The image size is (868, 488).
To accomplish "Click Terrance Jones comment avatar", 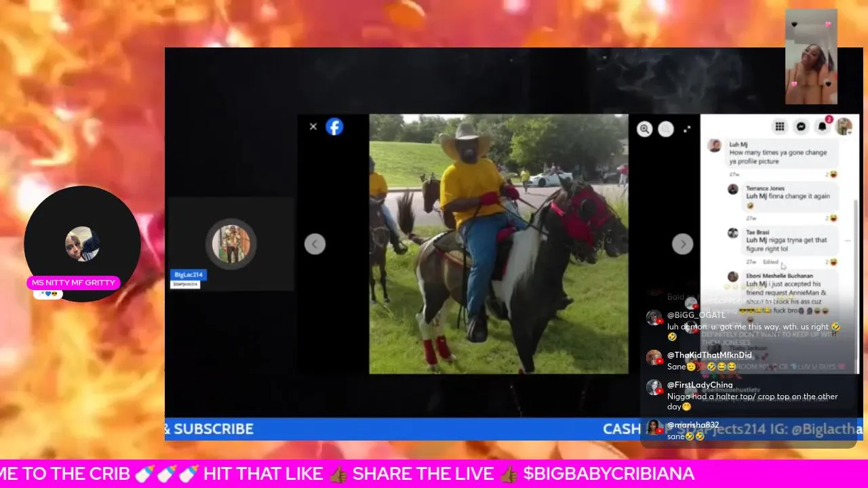I will click(733, 189).
